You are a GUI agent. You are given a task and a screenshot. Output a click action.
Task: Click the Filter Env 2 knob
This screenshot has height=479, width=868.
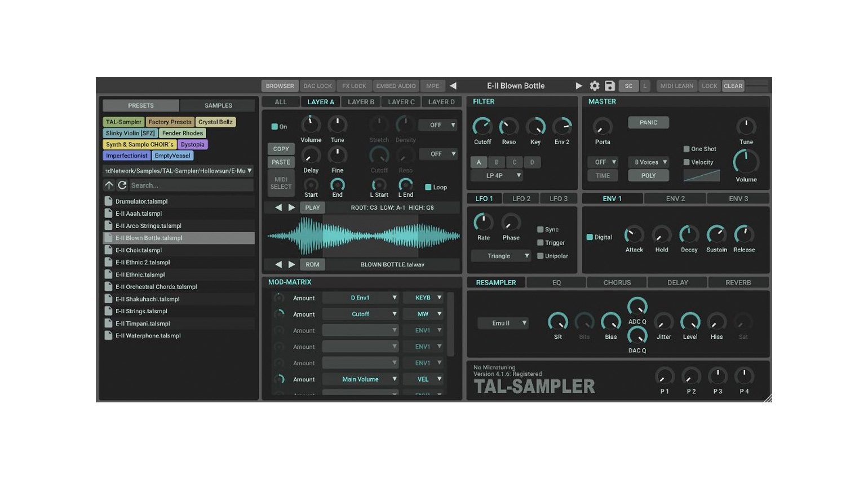point(562,126)
